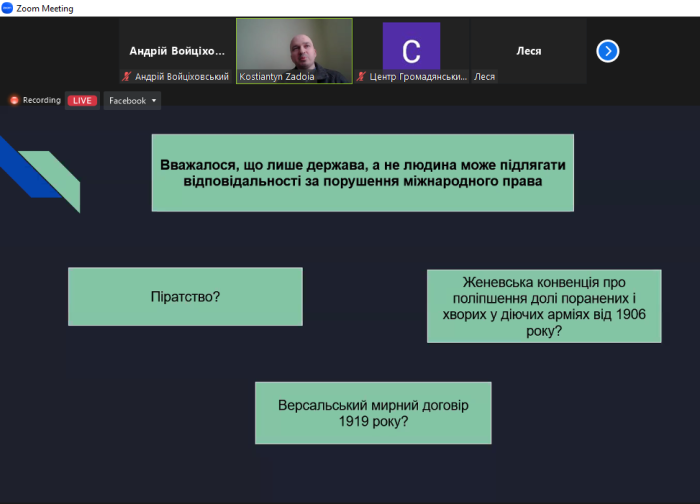Click the Леся name label
Viewport: 700px width, 504px height.
485,76
